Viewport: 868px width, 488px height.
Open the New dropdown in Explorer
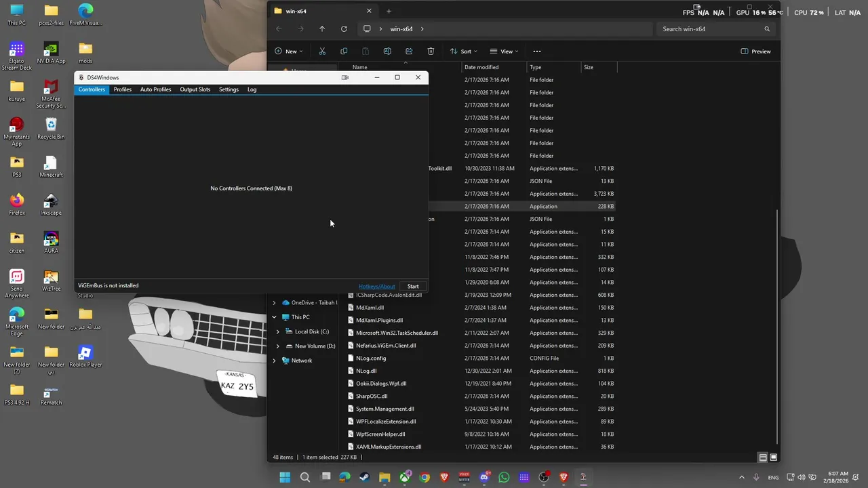(x=289, y=52)
